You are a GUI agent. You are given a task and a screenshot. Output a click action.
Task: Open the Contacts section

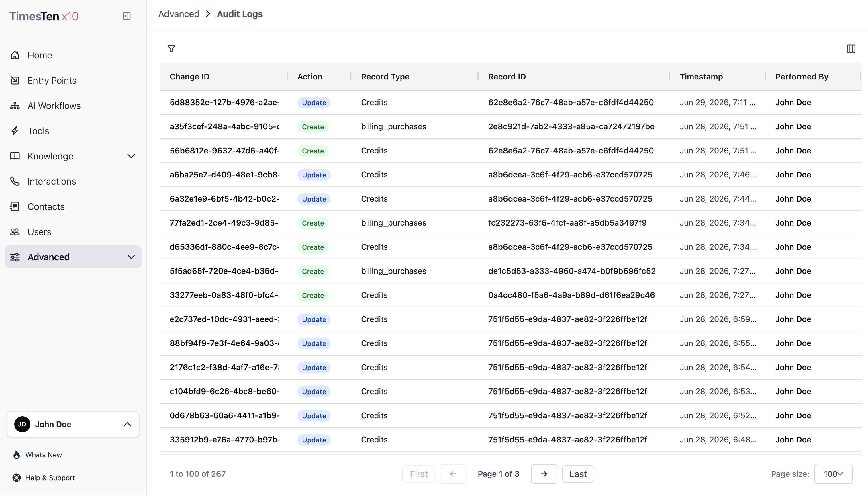[73, 207]
